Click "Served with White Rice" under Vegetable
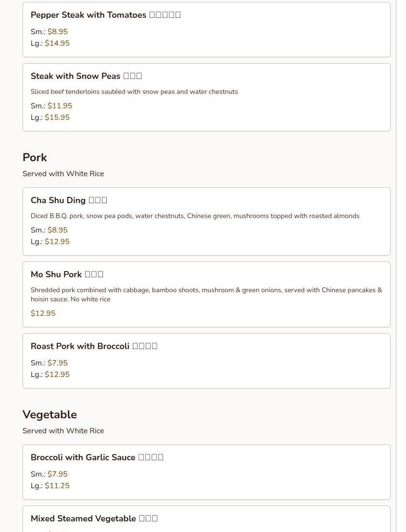Image resolution: width=406 pixels, height=532 pixels. point(63,431)
